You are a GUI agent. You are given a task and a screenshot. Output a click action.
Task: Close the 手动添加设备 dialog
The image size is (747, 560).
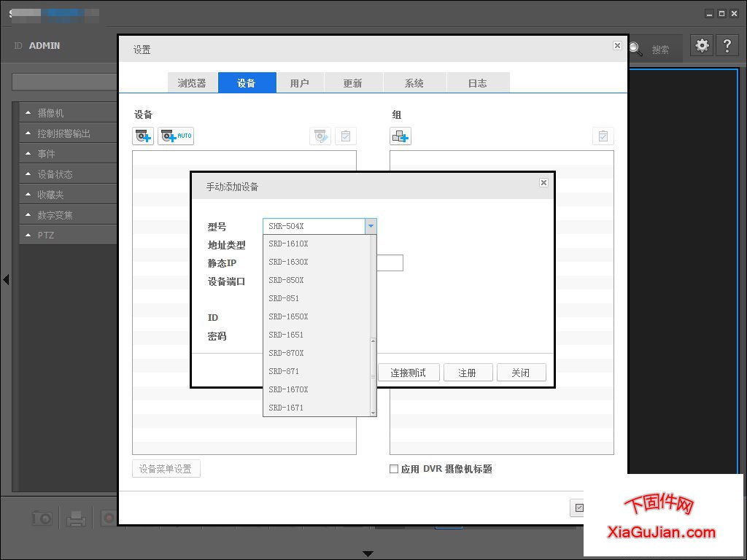click(543, 183)
